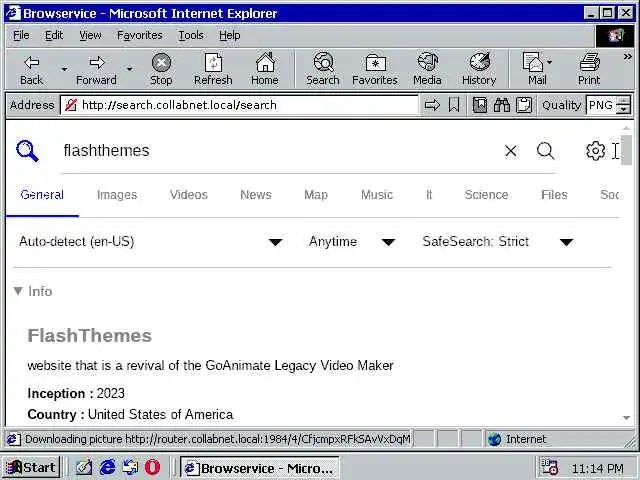640x480 pixels.
Task: Open the Favorites menu
Action: pyautogui.click(x=140, y=36)
